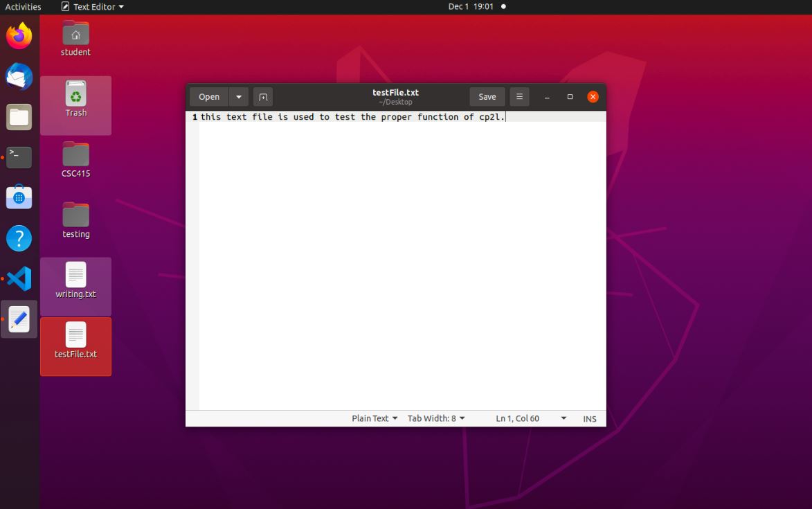Toggle INS insert mode indicator
The height and width of the screenshot is (509, 812).
coord(589,419)
